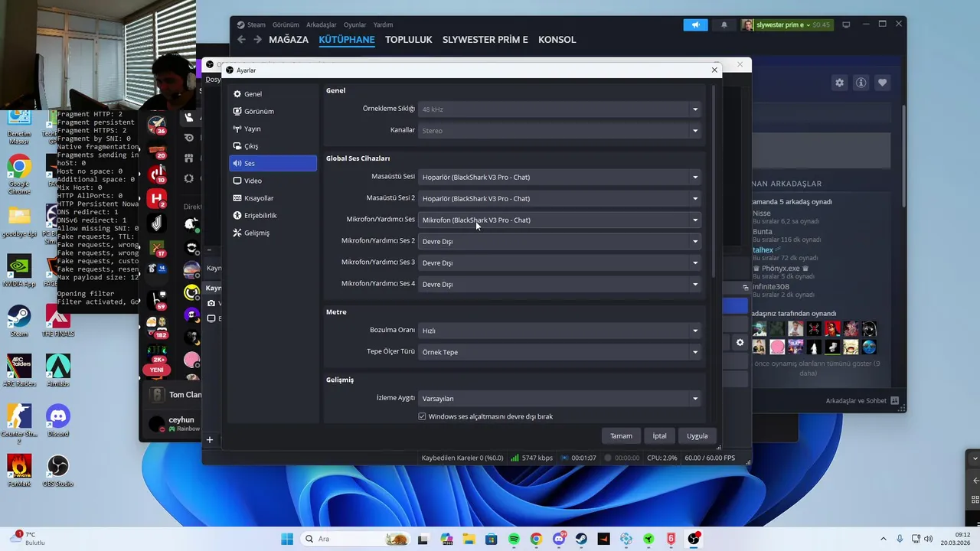The height and width of the screenshot is (551, 980).
Task: Expand the Bozulma Oranı dropdown
Action: tap(560, 331)
